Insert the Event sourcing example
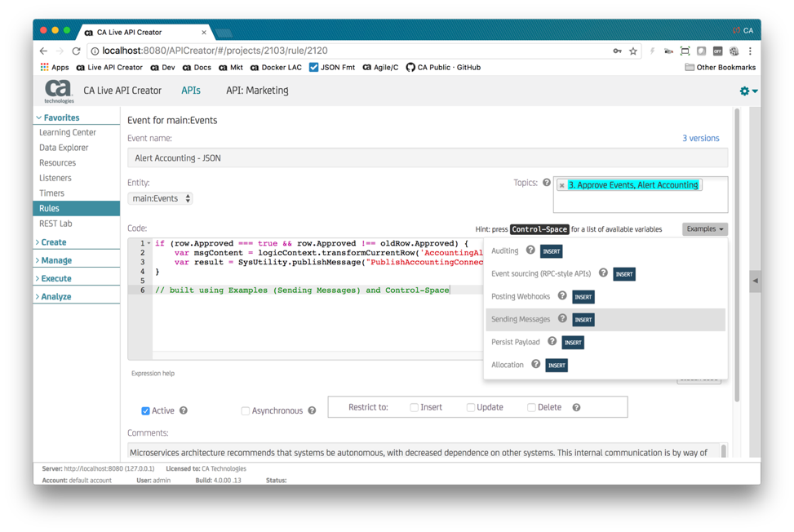This screenshot has height=532, width=794. tap(623, 274)
